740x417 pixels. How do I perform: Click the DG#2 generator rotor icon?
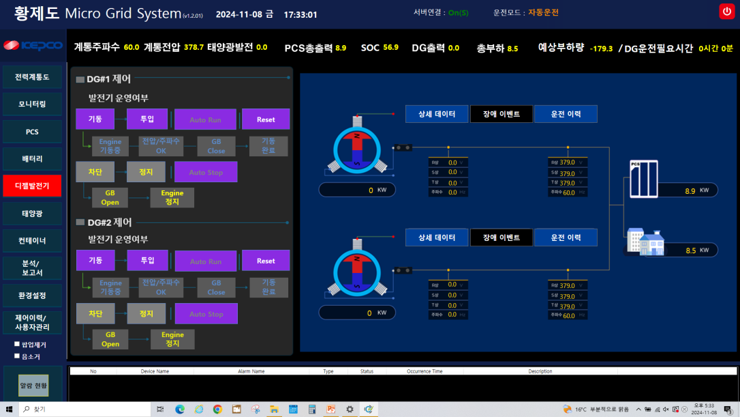357,271
